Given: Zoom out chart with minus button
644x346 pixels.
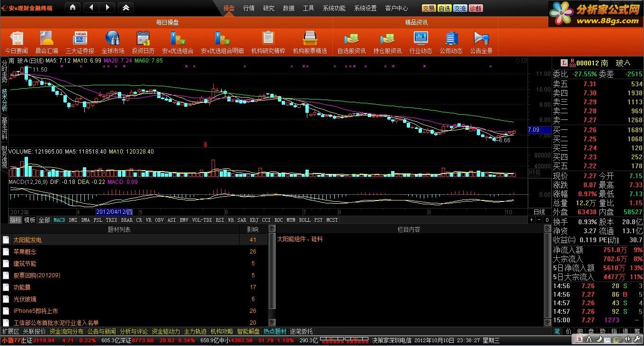Looking at the screenshot, I should pos(539,220).
